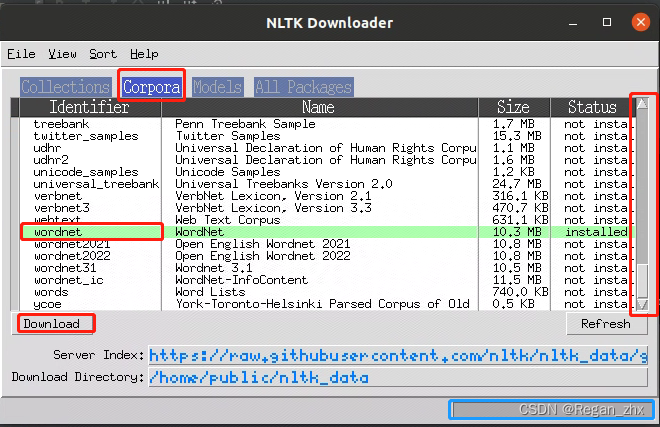Click the '15.3 MB' size cell

[517, 136]
